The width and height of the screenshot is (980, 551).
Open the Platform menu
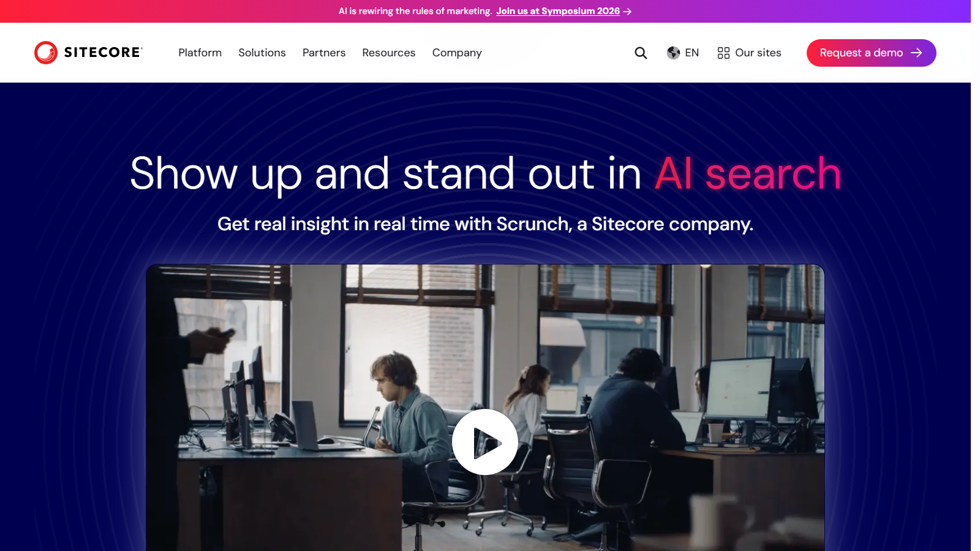click(200, 53)
